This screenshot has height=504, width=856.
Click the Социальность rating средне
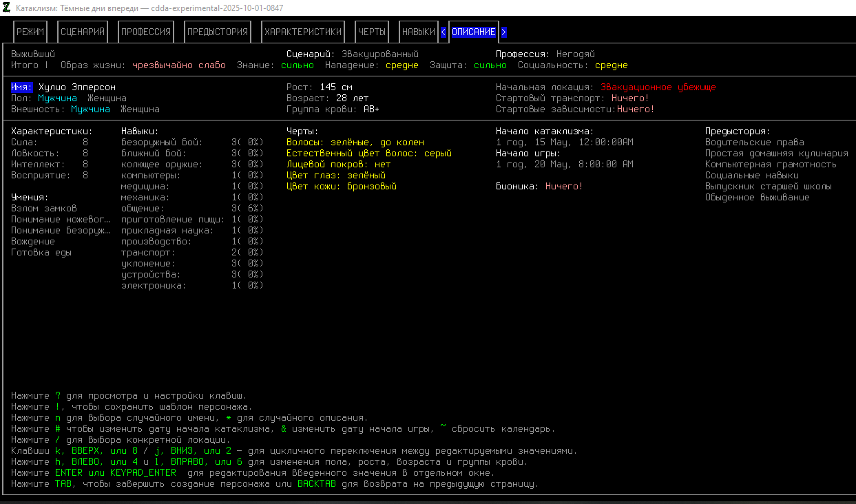pyautogui.click(x=612, y=65)
